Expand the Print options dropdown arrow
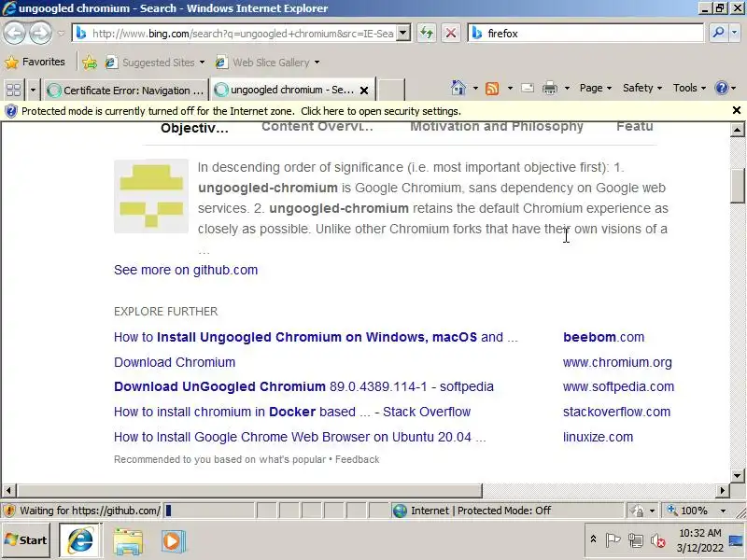The width and height of the screenshot is (747, 560). [x=567, y=88]
